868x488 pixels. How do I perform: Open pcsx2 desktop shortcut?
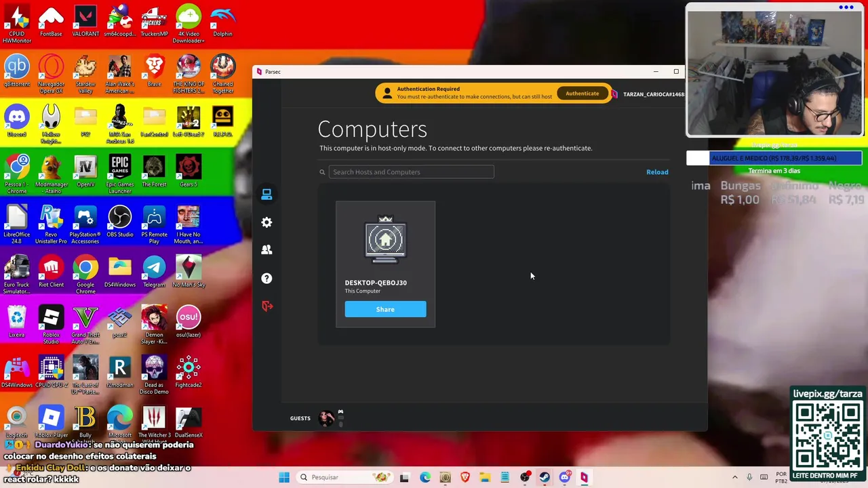coord(120,321)
